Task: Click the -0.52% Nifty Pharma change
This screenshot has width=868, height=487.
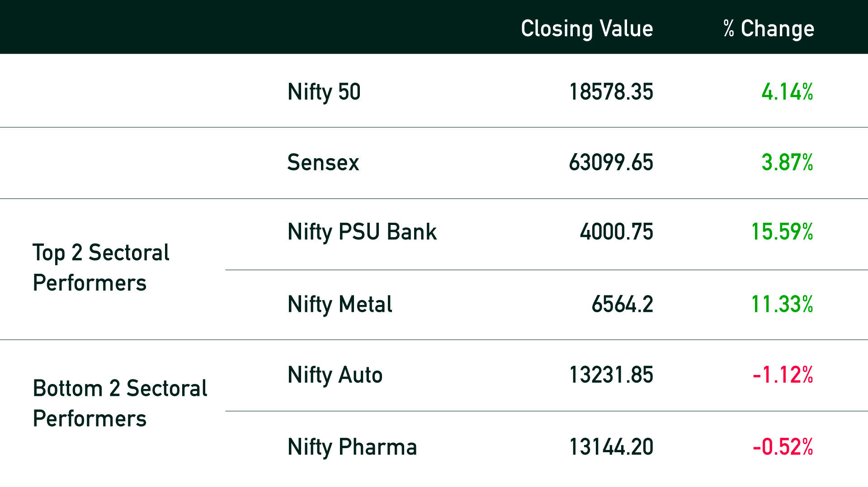Action: [x=783, y=447]
